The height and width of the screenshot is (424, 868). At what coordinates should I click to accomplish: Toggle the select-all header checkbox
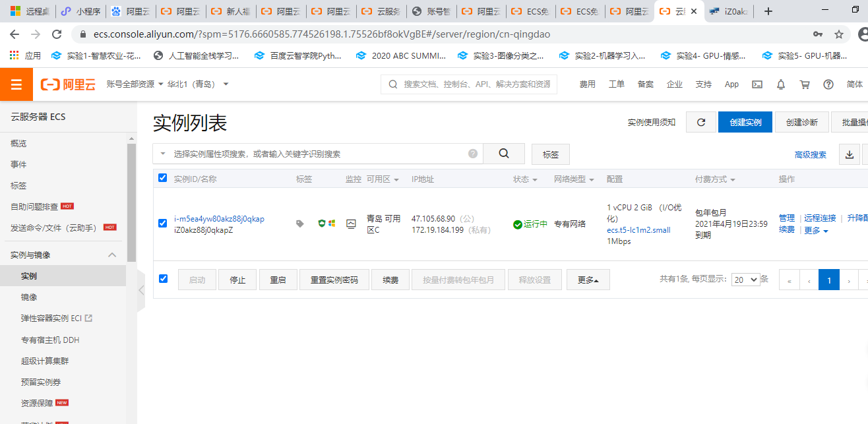pos(163,177)
